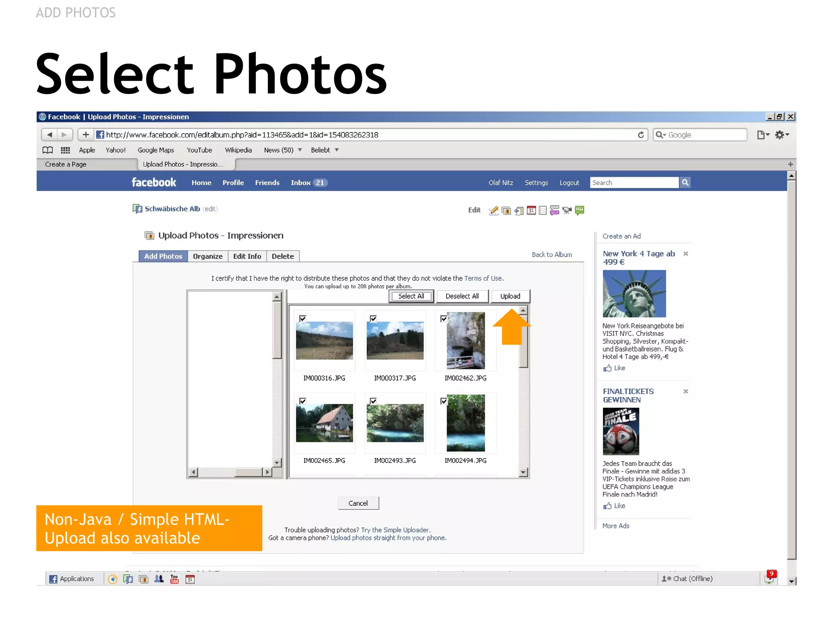Screen dimensions: 840x630
Task: Click the orange circular icon in bottom bar
Action: (x=112, y=579)
